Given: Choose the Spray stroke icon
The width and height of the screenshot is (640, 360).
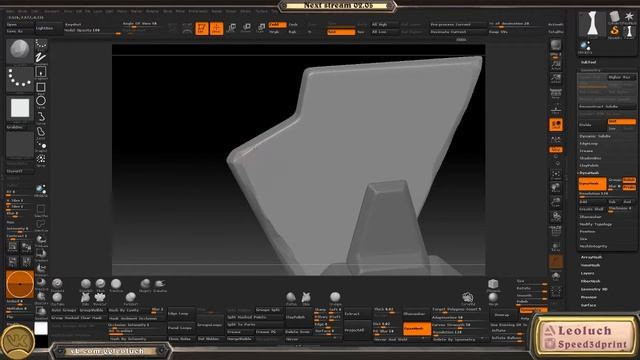Looking at the screenshot, I should [x=41, y=160].
